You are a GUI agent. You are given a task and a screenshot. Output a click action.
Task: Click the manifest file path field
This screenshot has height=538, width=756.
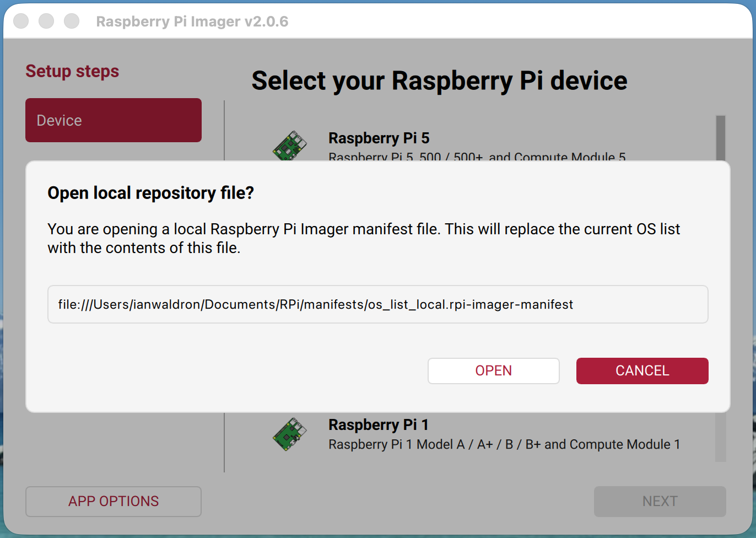(378, 304)
